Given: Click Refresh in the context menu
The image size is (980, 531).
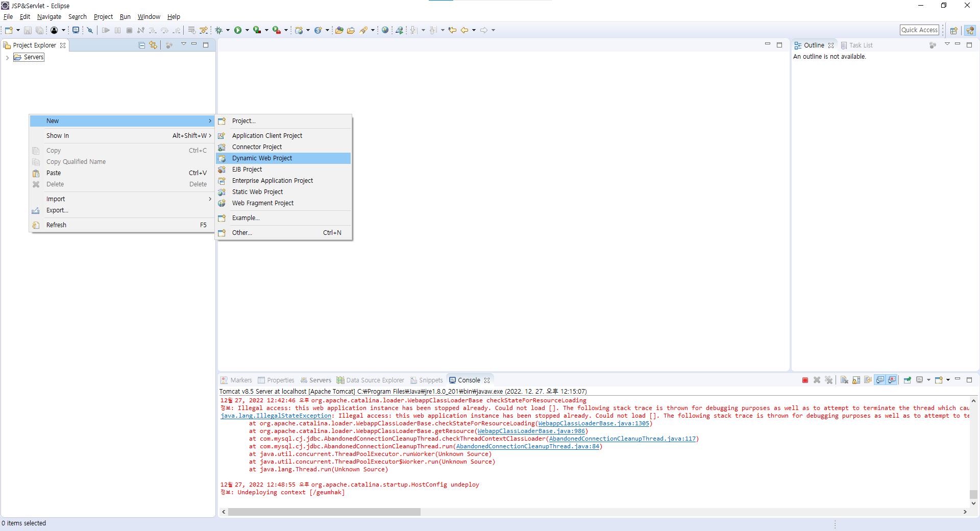Looking at the screenshot, I should point(122,225).
